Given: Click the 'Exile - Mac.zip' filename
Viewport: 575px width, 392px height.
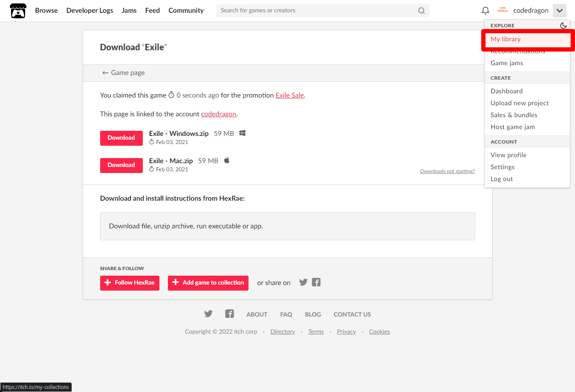Looking at the screenshot, I should [171, 161].
